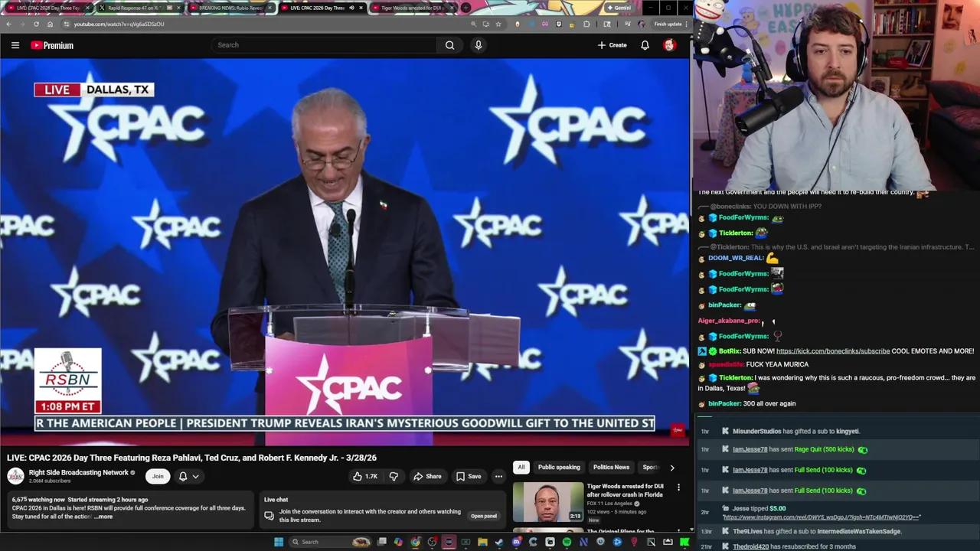Save the video to a playlist
The image size is (980, 551).
(469, 476)
